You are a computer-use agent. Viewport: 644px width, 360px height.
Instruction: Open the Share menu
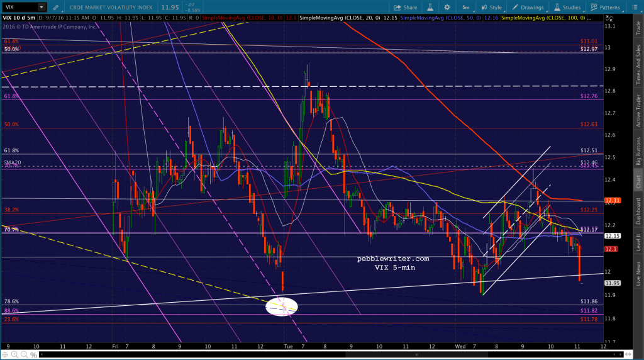[406, 8]
